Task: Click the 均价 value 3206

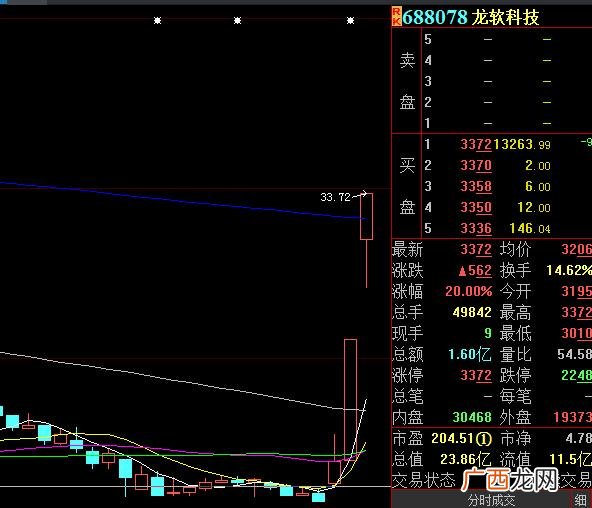Action: [577, 249]
